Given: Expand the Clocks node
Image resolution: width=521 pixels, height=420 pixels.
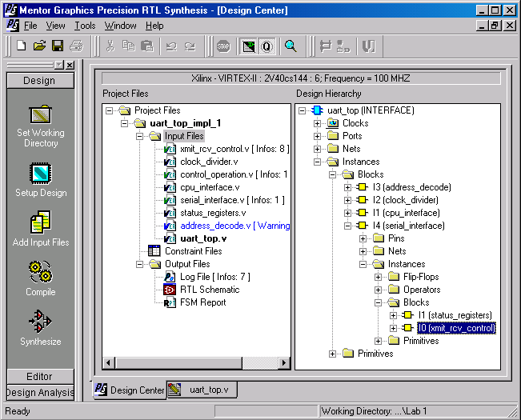Looking at the screenshot, I should click(x=317, y=123).
